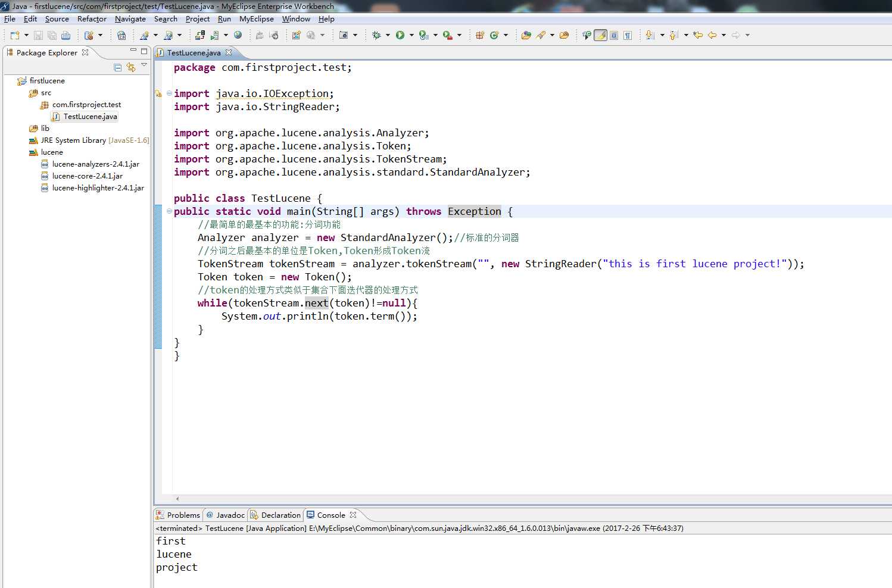Viewport: 892px width, 588px height.
Task: Open the Run configurations dropdown arrow
Action: pos(411,35)
